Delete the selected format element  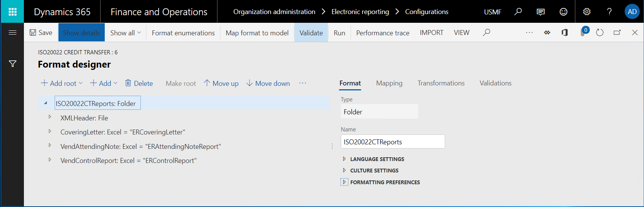tap(139, 83)
